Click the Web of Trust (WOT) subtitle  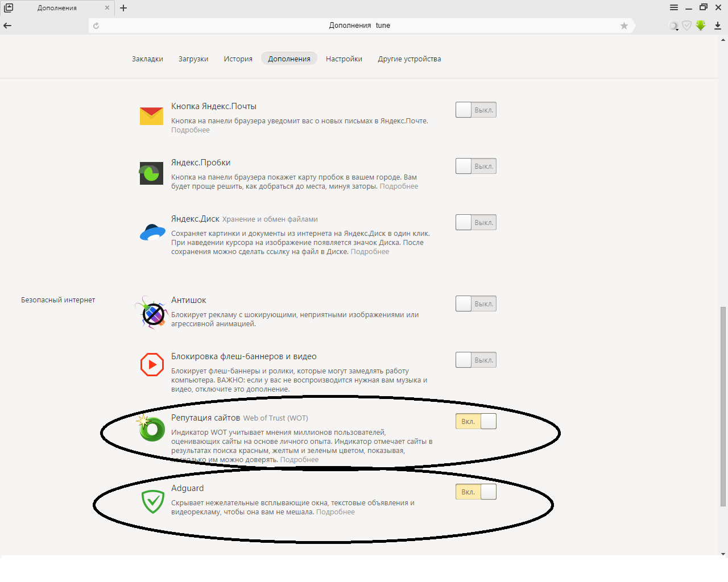(x=276, y=418)
